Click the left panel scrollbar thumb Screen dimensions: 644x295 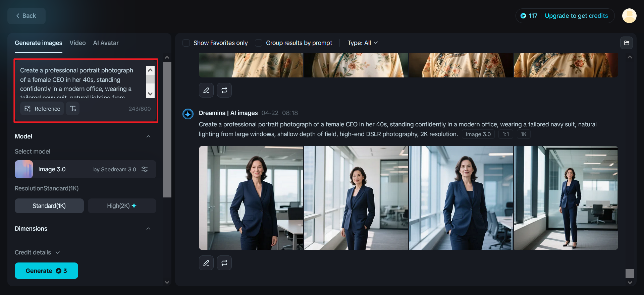point(167,130)
